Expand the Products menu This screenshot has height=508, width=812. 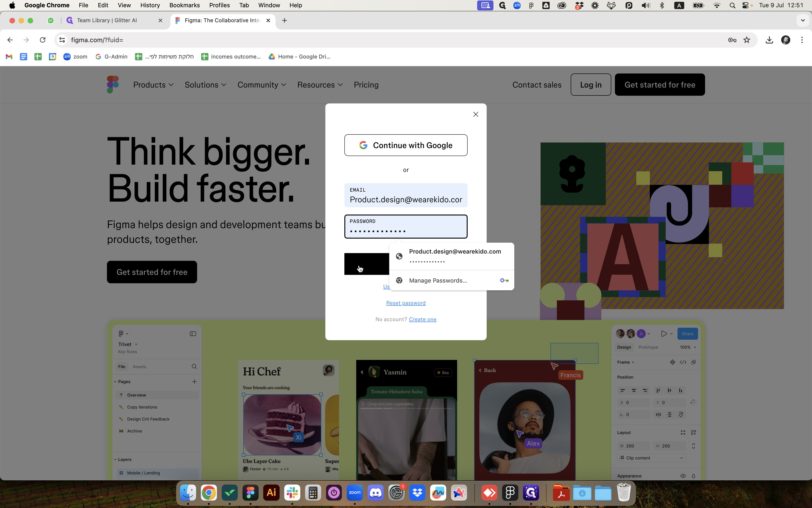153,85
